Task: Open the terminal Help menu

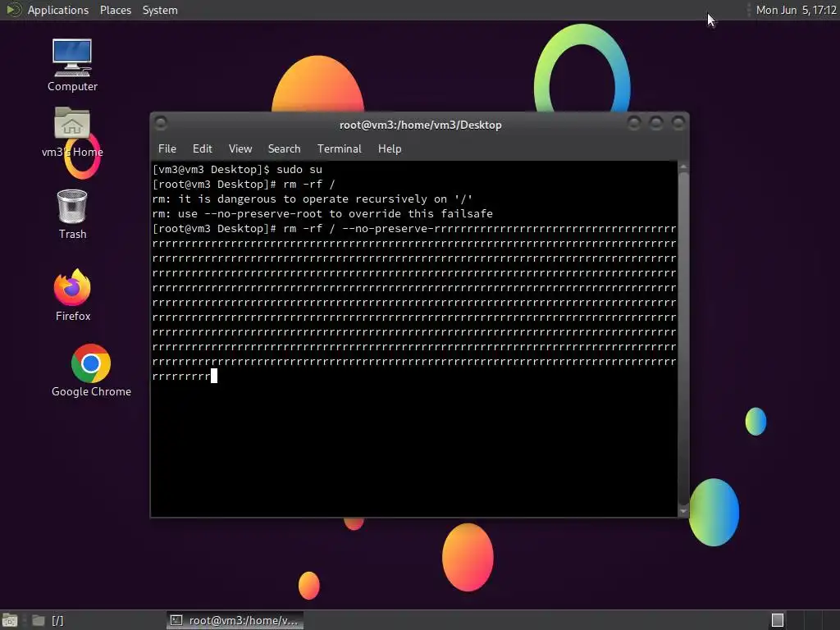Action: pos(390,149)
